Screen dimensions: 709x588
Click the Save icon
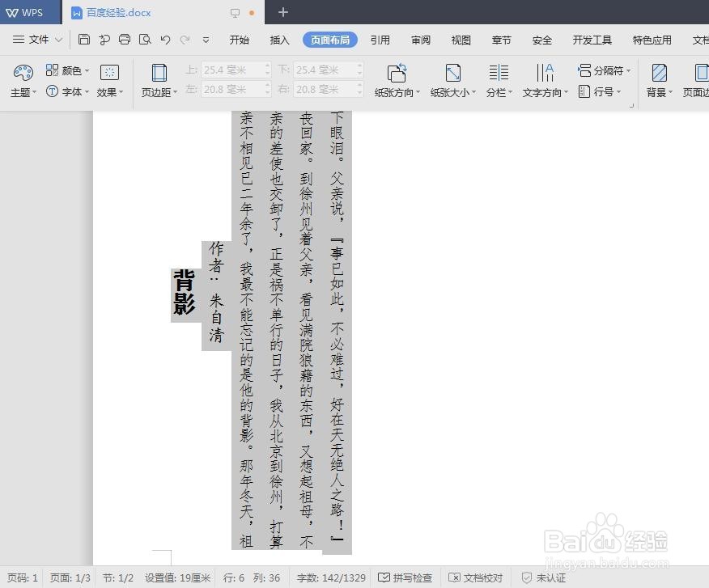coord(84,40)
